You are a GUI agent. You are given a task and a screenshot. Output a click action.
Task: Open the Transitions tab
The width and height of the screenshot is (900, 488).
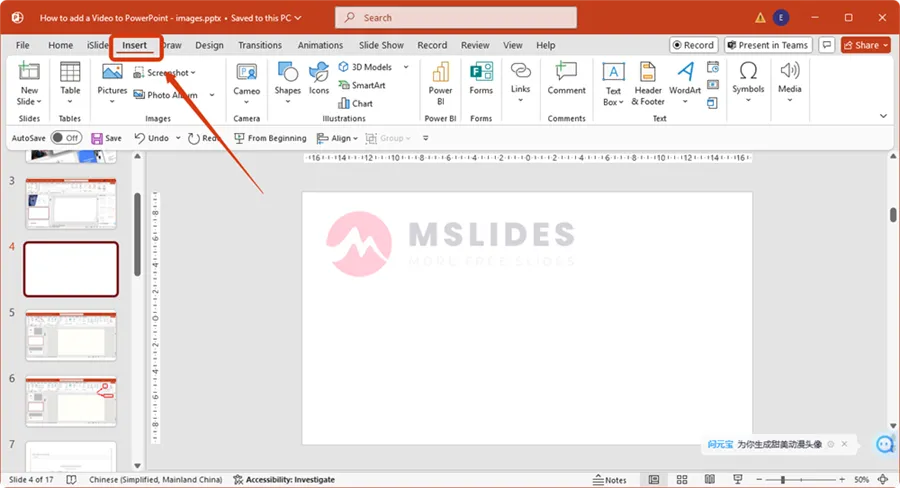pos(260,45)
